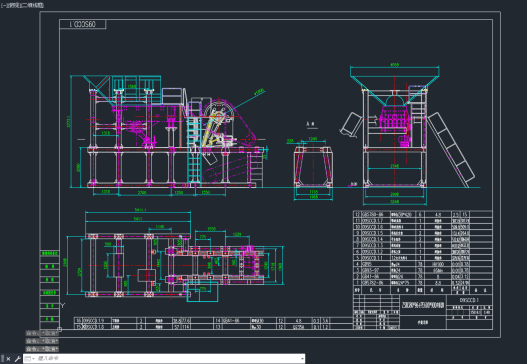
Task: Select the rotated drawing number box 09SCCD.1
Action: (83, 24)
